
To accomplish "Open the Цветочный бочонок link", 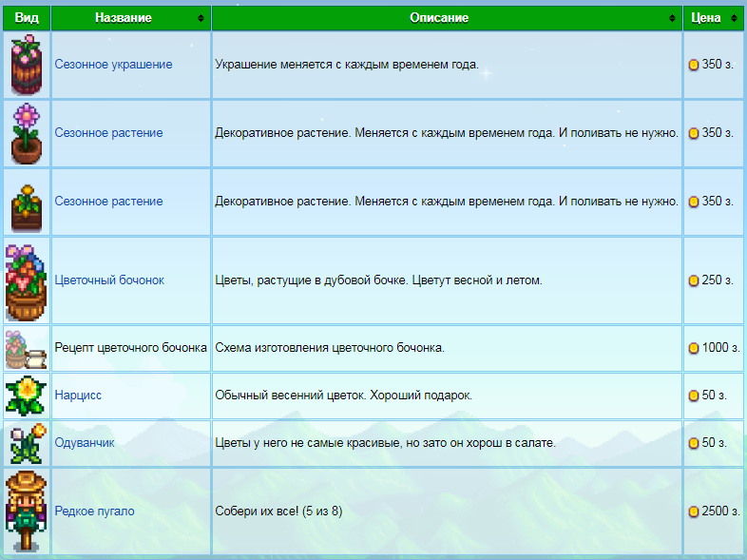I will 109,280.
